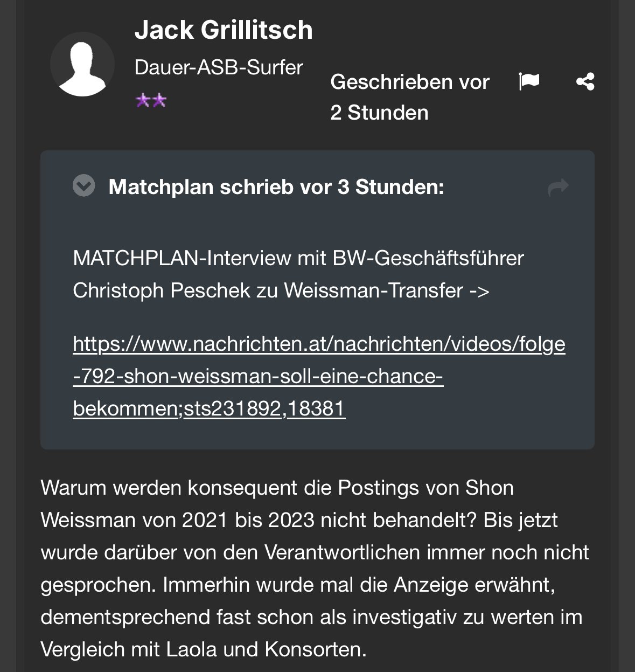Open the Jack Grillitsch profile name
This screenshot has height=672, width=635.
click(224, 30)
